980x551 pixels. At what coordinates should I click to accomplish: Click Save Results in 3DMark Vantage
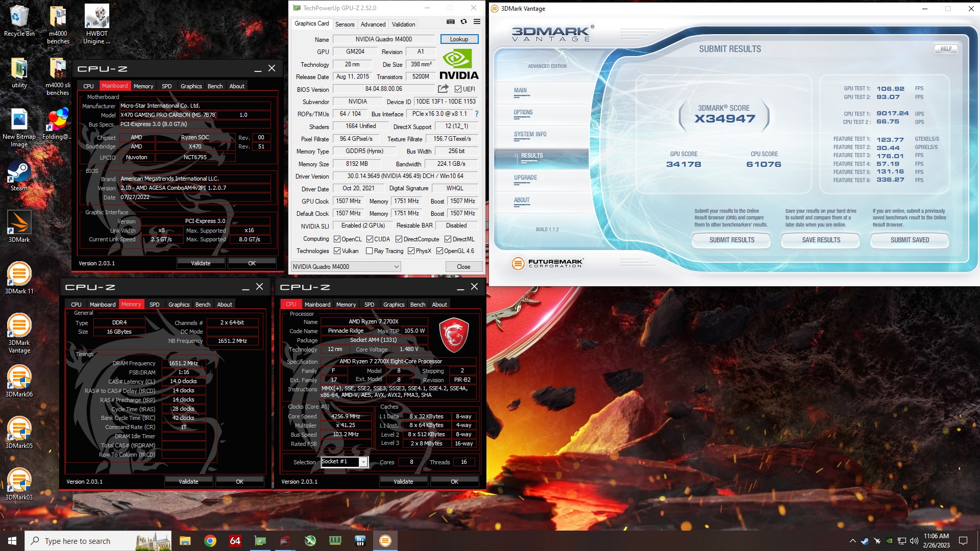[x=820, y=240]
